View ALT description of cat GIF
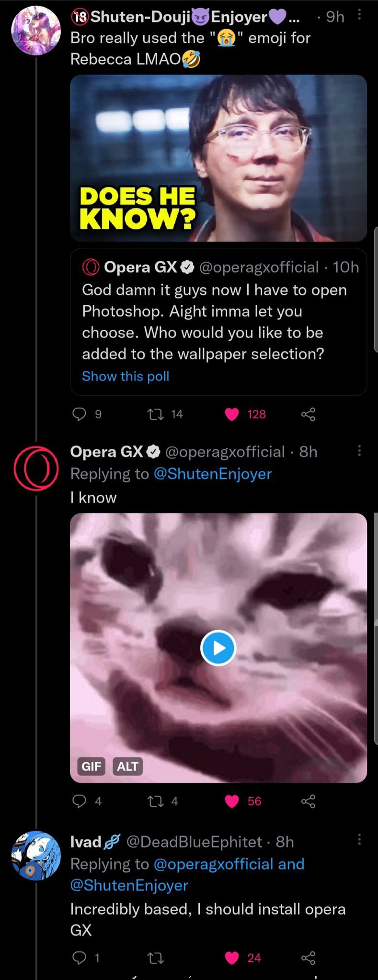Screen dimensions: 378x980 pos(127,766)
